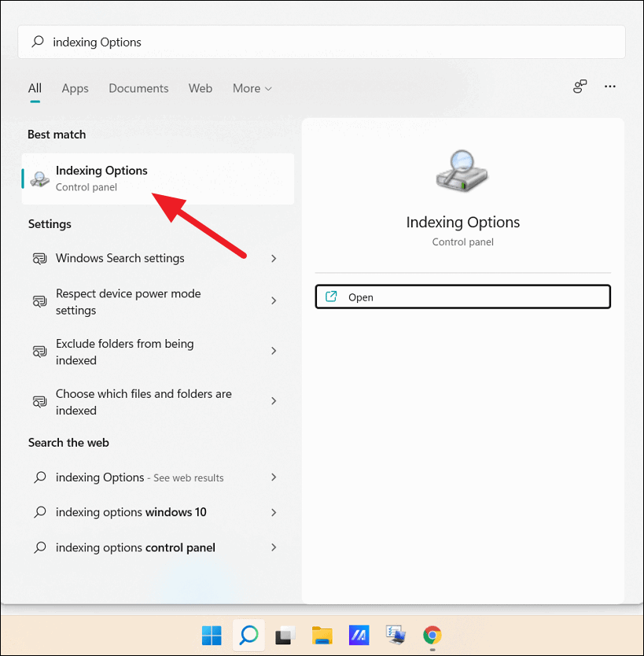Click the feedback people icon at top right

point(580,87)
